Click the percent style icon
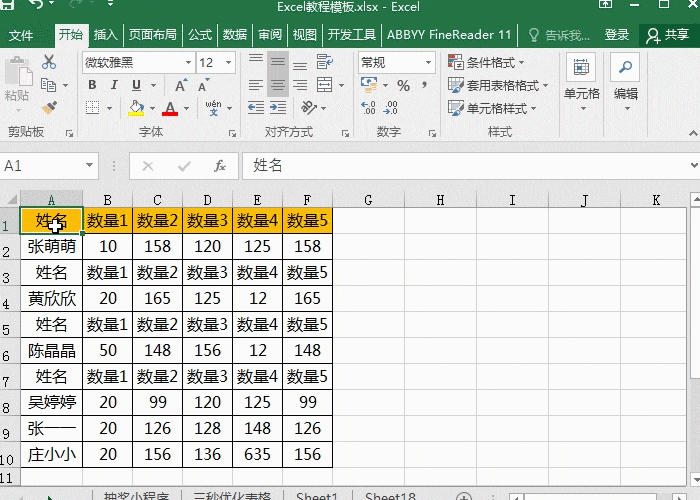 click(x=403, y=86)
